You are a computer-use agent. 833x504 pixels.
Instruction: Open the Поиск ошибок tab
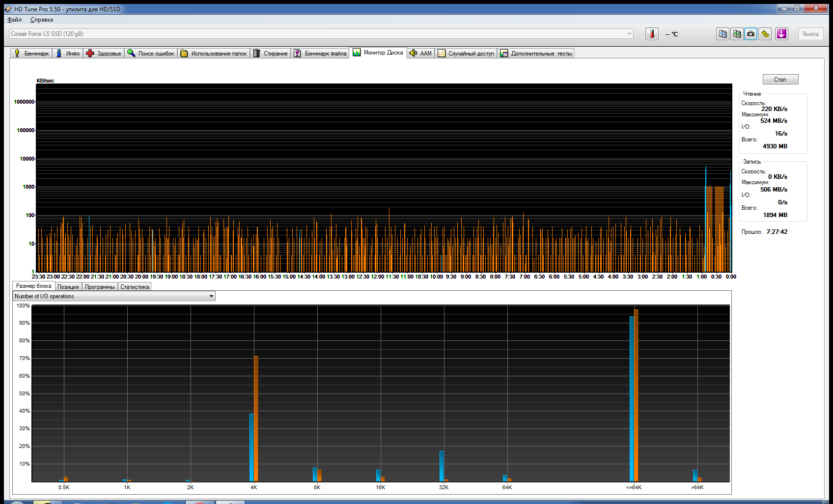[x=151, y=54]
